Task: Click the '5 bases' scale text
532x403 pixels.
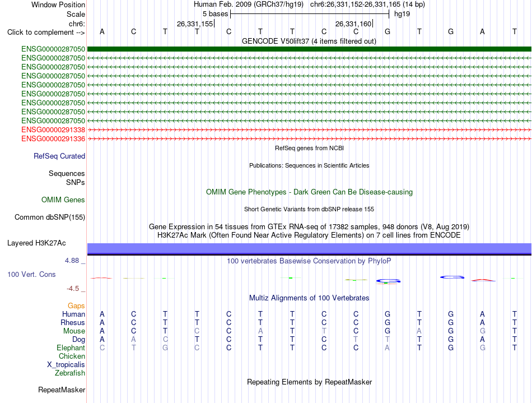Action: tap(216, 14)
